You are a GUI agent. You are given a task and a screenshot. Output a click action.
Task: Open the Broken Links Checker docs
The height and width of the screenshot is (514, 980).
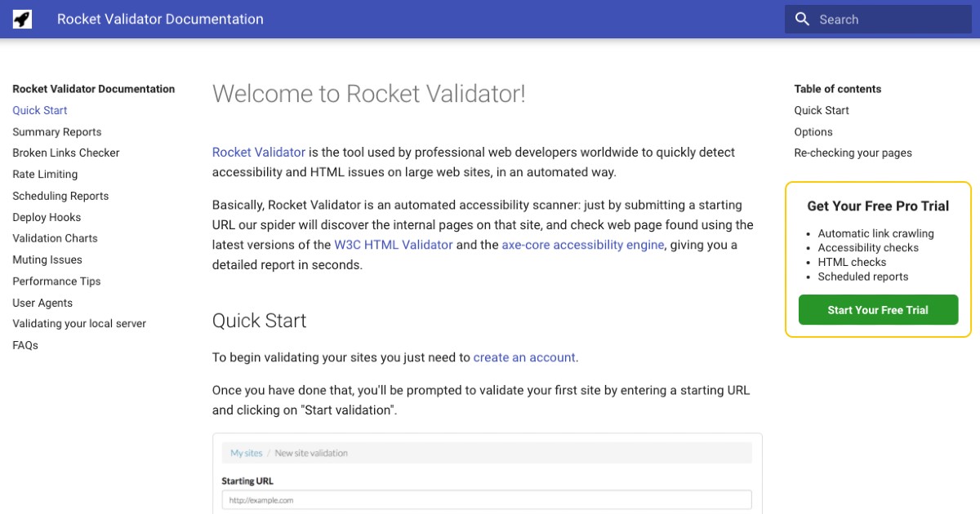coord(65,153)
